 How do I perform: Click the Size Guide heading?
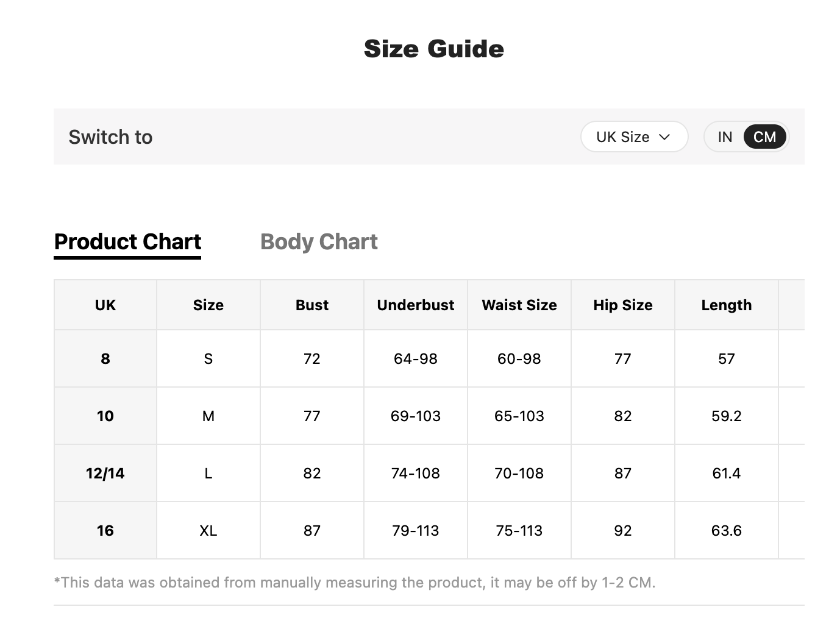(x=434, y=49)
